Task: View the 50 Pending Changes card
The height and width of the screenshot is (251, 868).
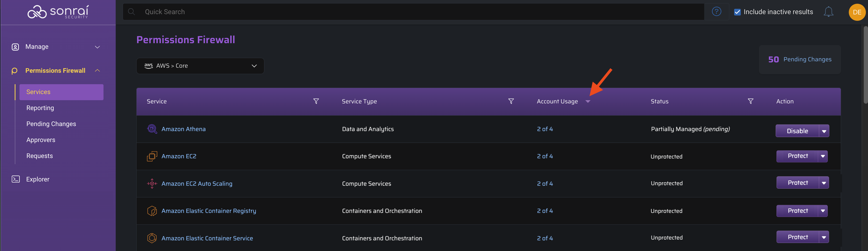Action: 800,60
